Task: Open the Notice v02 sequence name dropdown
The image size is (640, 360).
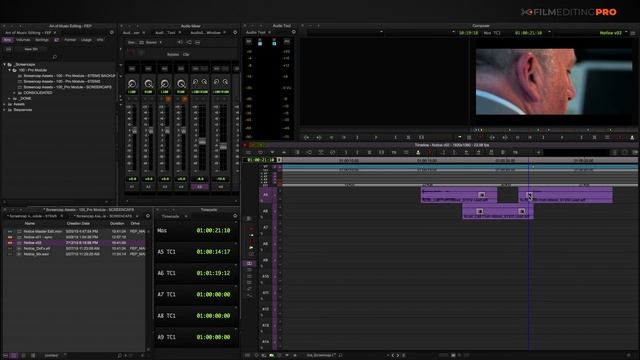Action: point(626,32)
